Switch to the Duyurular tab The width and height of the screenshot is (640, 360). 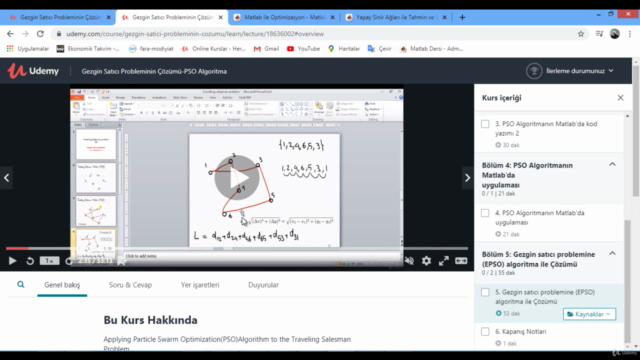point(263,285)
